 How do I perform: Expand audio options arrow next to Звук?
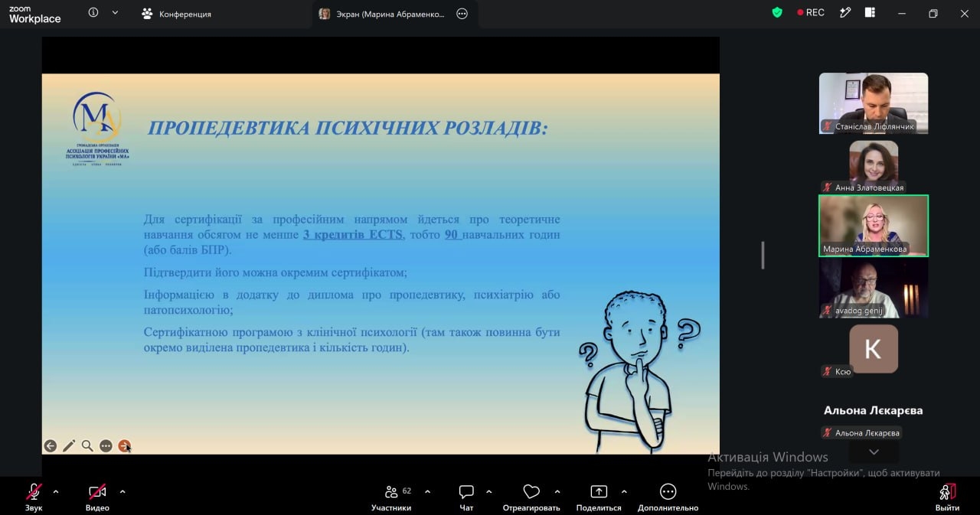coord(56,491)
